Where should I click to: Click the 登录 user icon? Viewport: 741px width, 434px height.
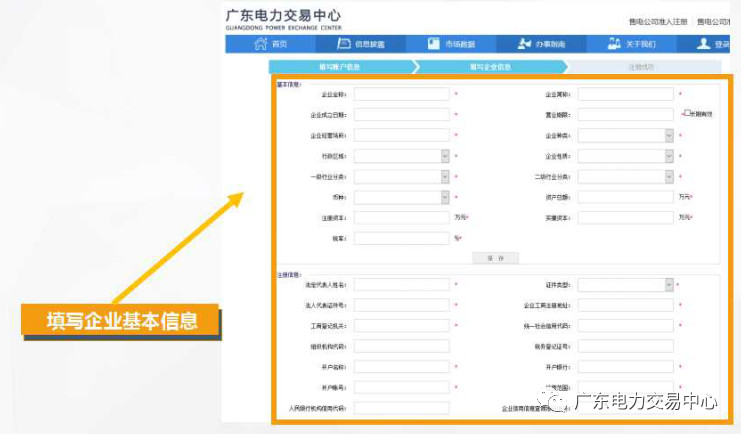point(704,44)
